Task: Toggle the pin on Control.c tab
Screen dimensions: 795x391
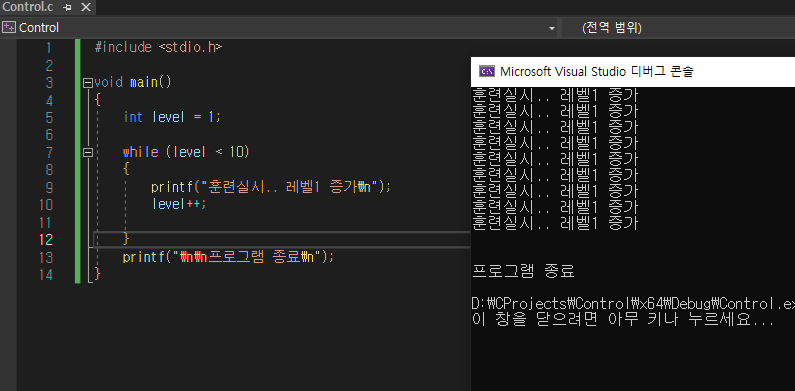Action: tap(67, 8)
